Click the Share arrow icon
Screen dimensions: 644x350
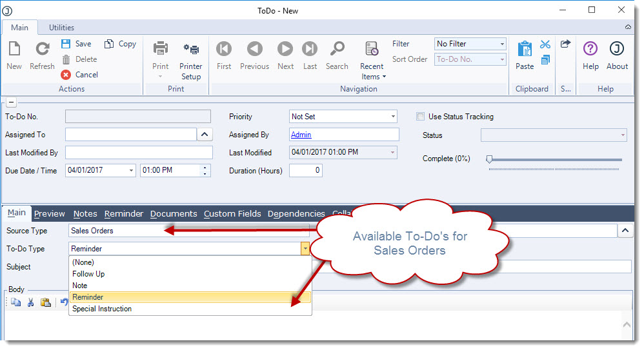565,44
